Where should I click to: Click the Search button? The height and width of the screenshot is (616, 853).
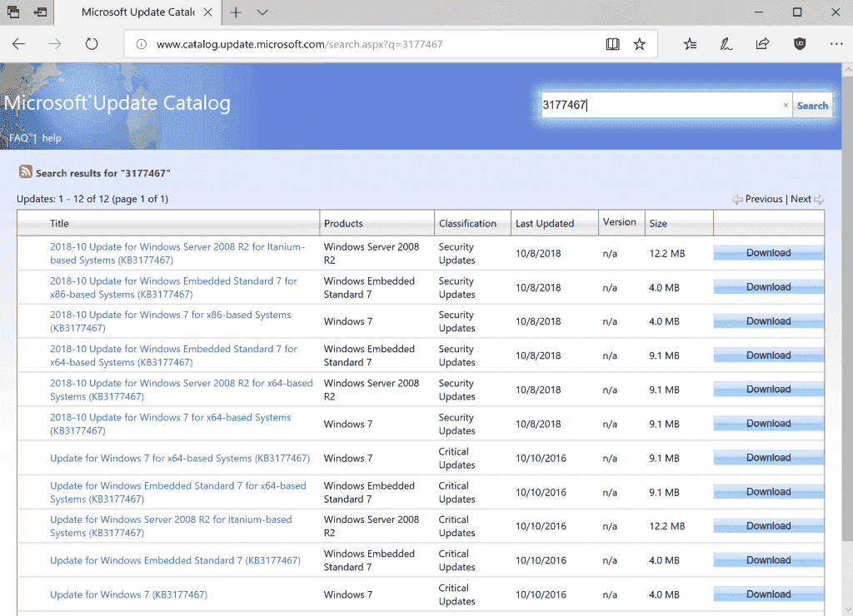[x=812, y=105]
